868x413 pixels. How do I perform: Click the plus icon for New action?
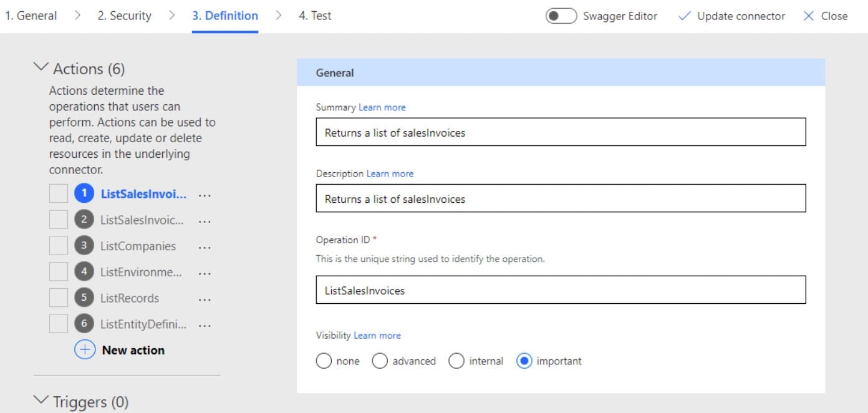(x=84, y=350)
